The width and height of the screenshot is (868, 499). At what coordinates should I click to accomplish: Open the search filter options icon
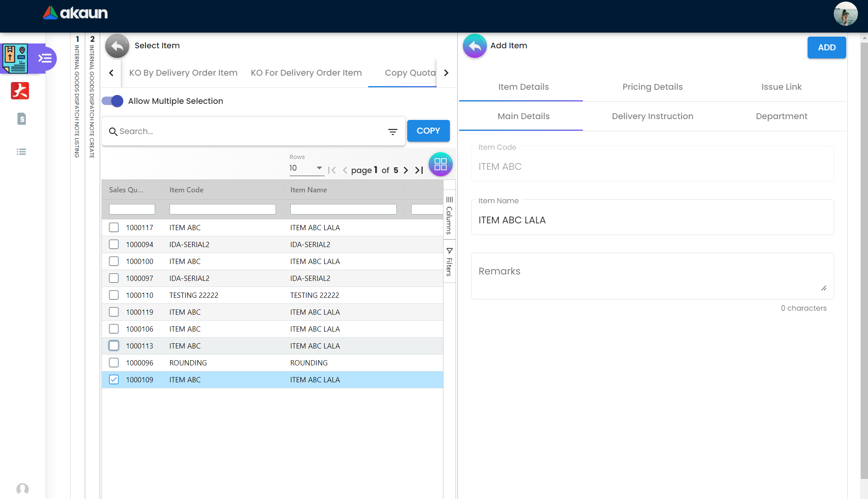tap(392, 132)
